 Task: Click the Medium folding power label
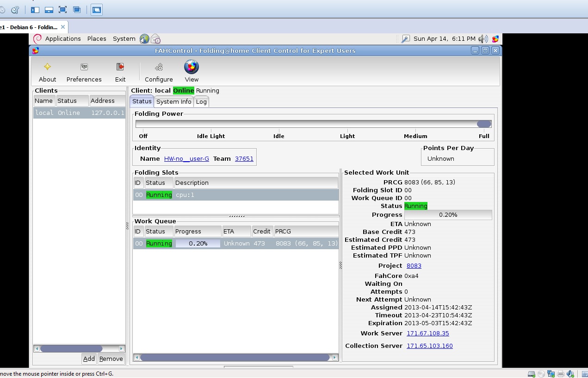coord(415,136)
